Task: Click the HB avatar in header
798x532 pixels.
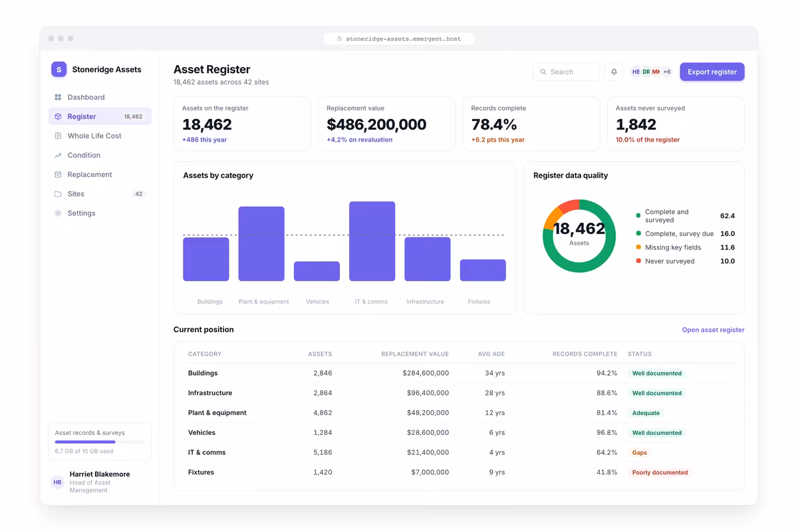Action: (636, 72)
